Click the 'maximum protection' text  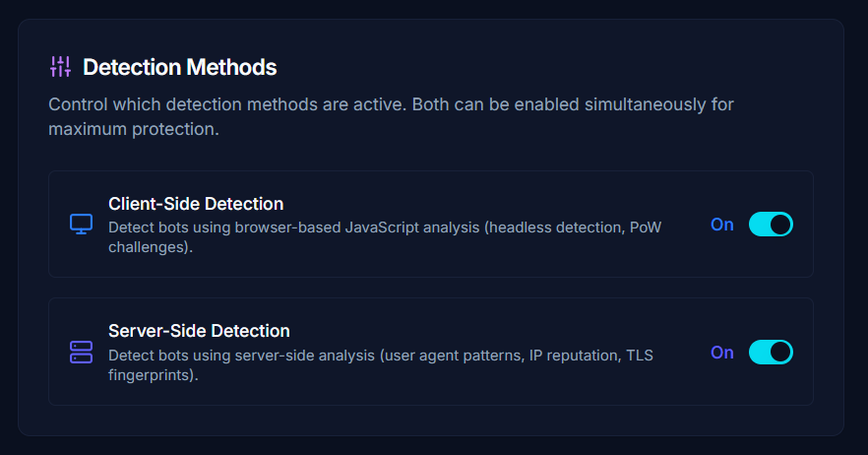point(132,129)
